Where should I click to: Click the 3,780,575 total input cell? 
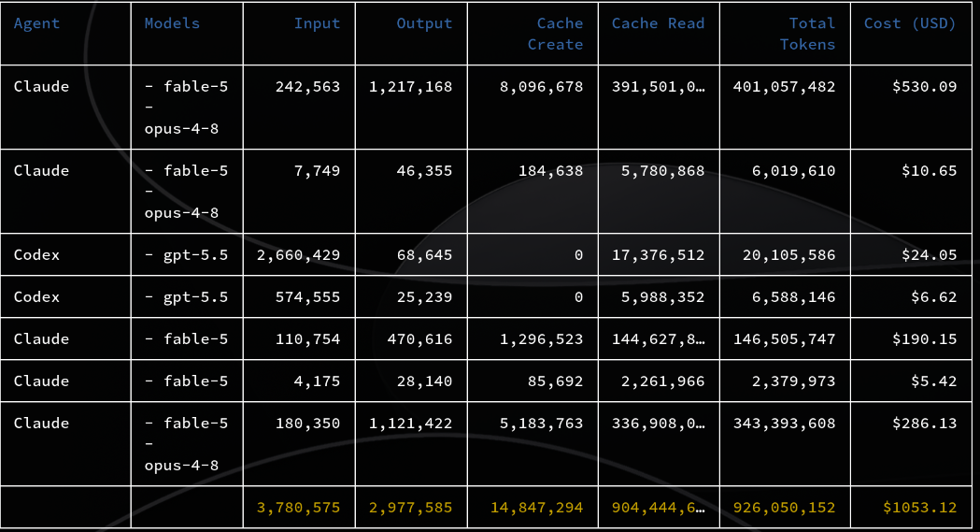(298, 508)
